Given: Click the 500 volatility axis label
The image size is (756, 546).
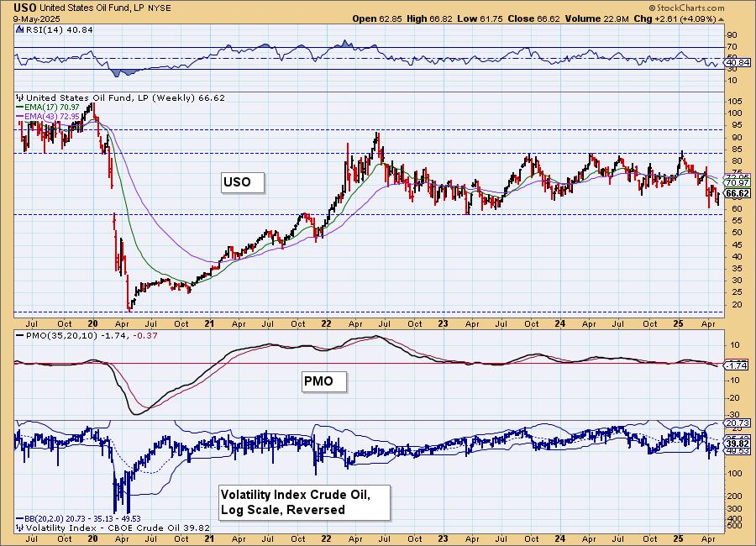Looking at the screenshot, I should [x=735, y=526].
